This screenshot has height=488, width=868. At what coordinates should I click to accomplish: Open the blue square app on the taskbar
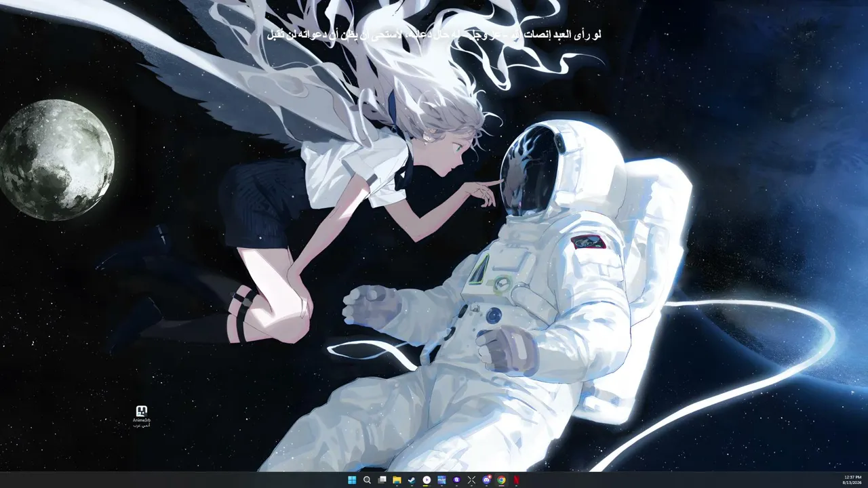pos(441,480)
